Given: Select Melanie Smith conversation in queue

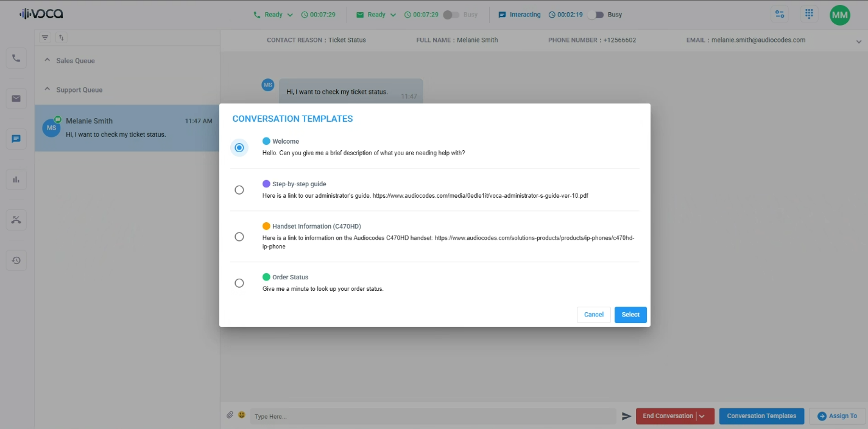Looking at the screenshot, I should coord(127,128).
